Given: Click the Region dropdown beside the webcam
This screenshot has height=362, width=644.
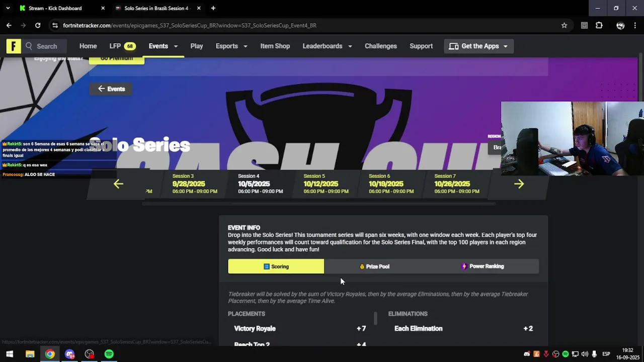Looking at the screenshot, I should [x=495, y=147].
